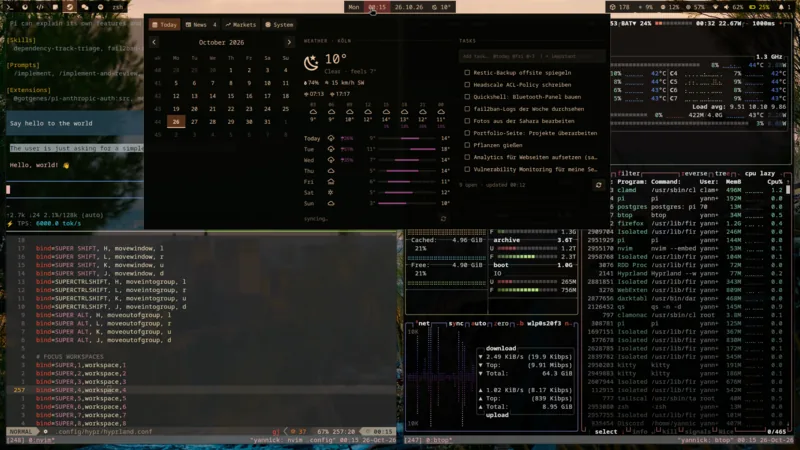The image size is (800, 450).
Task: Click upload arrow beside 1.02 KiB/s in btop
Action: pos(480,390)
